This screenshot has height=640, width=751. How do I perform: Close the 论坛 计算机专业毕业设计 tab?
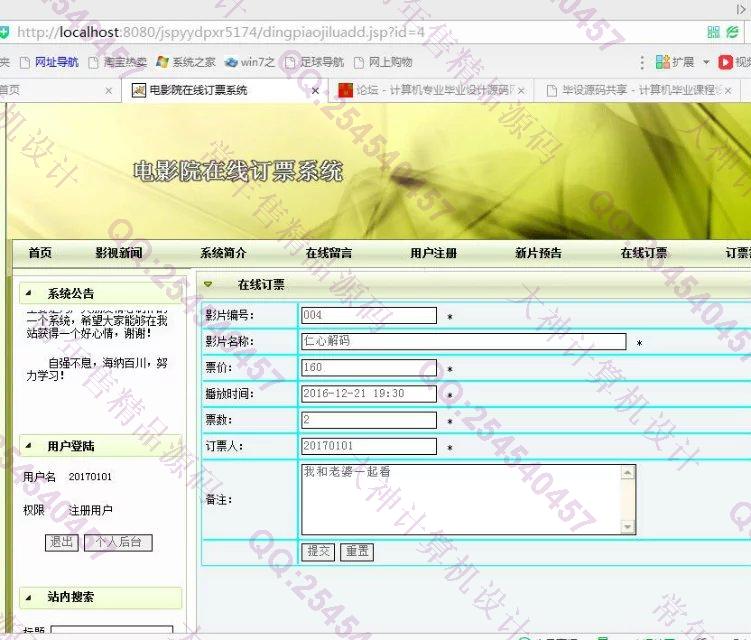(521, 91)
